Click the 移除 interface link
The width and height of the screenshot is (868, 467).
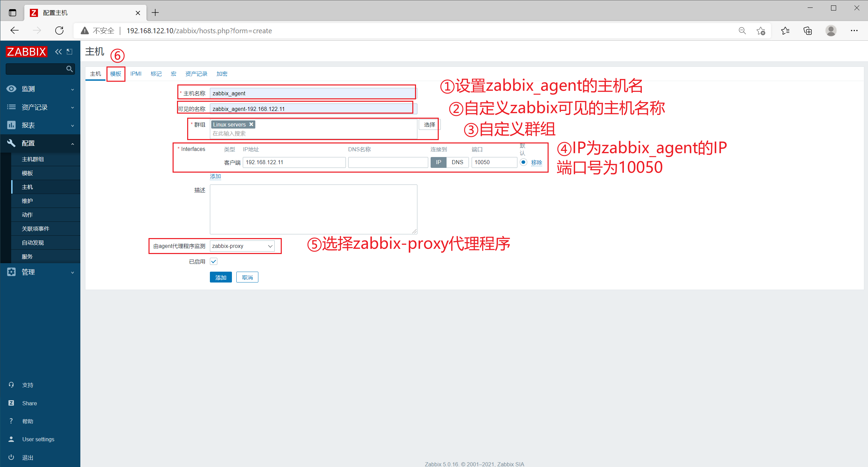pos(536,162)
